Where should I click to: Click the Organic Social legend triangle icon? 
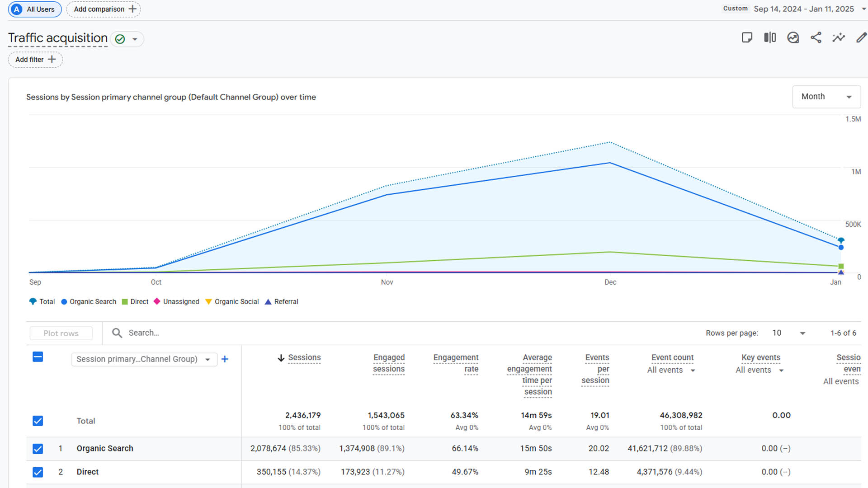[x=208, y=302]
